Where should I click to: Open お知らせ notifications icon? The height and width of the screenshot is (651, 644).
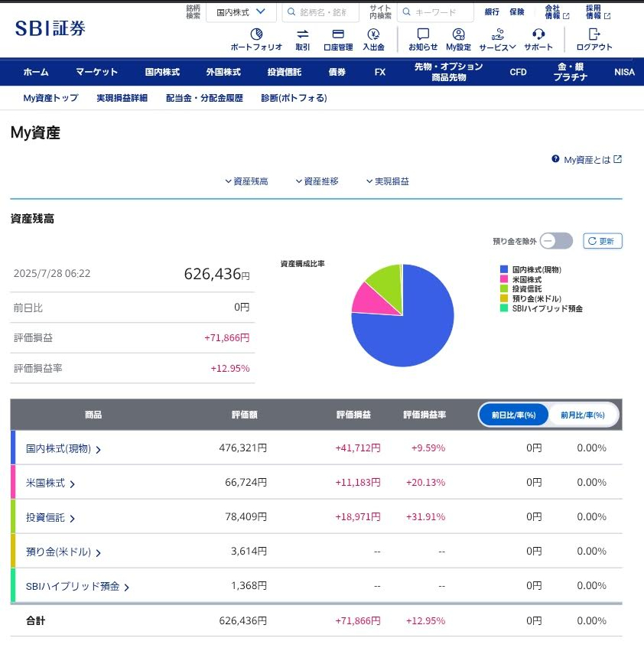coord(423,34)
